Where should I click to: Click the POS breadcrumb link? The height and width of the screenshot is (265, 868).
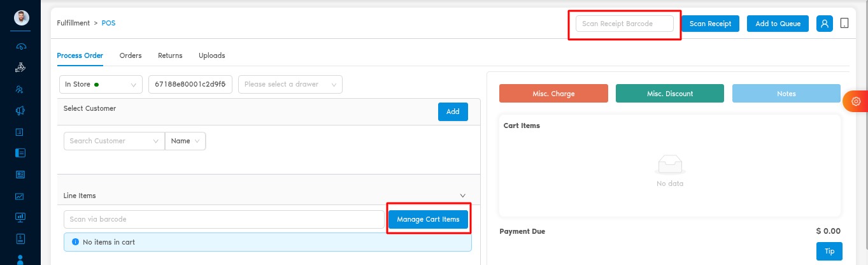click(109, 23)
